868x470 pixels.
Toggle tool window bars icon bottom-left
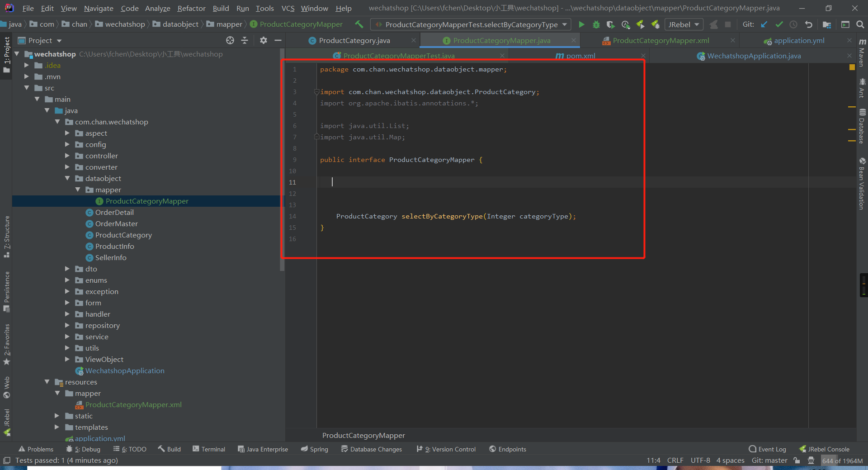7,461
